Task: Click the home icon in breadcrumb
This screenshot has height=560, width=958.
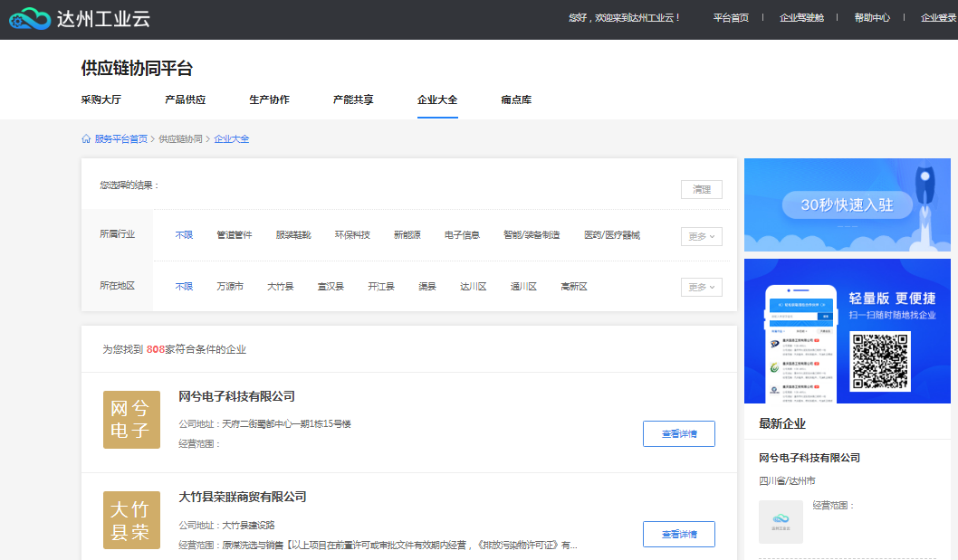Action: pyautogui.click(x=86, y=139)
